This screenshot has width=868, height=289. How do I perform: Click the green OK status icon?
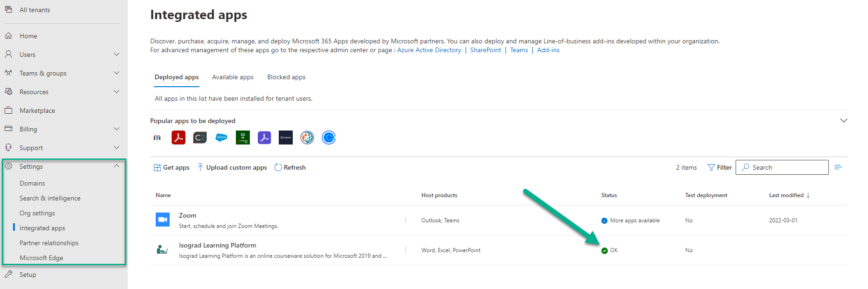pos(605,251)
